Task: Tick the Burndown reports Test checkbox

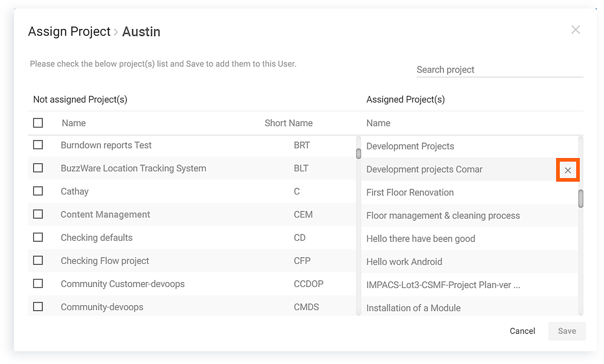Action: tap(38, 145)
